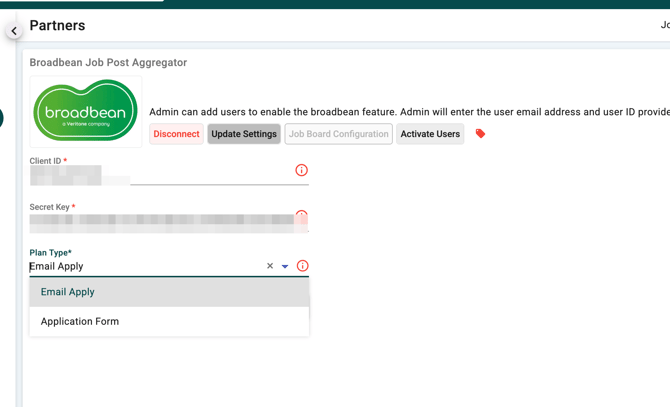Click the red tag icon

(x=480, y=134)
